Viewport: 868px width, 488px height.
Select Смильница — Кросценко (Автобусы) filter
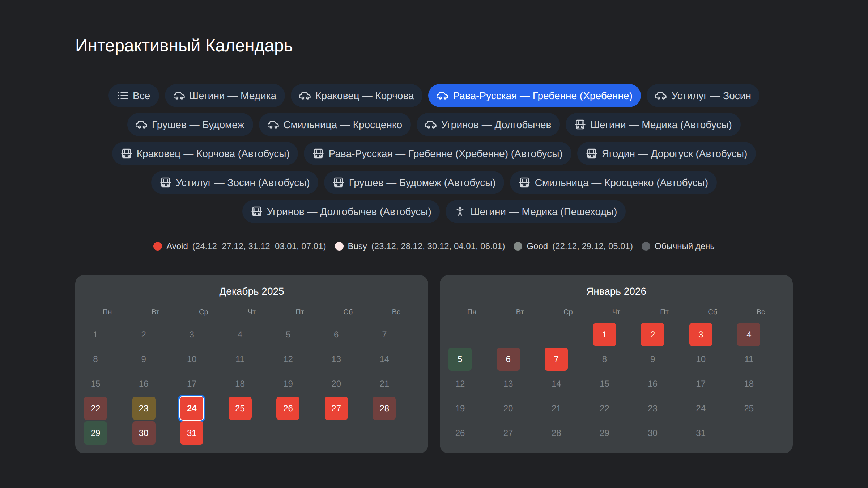point(613,182)
